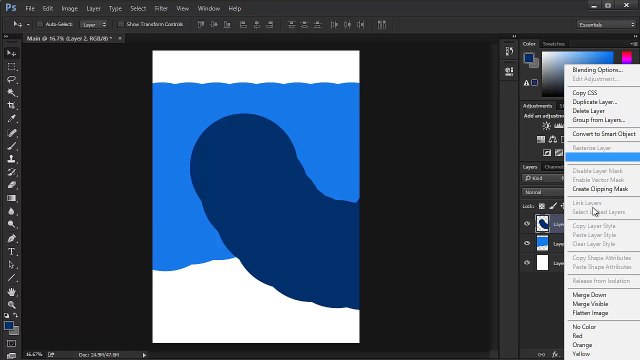Open the Filter menu
Image resolution: width=640 pixels, height=360 pixels.
point(161,8)
